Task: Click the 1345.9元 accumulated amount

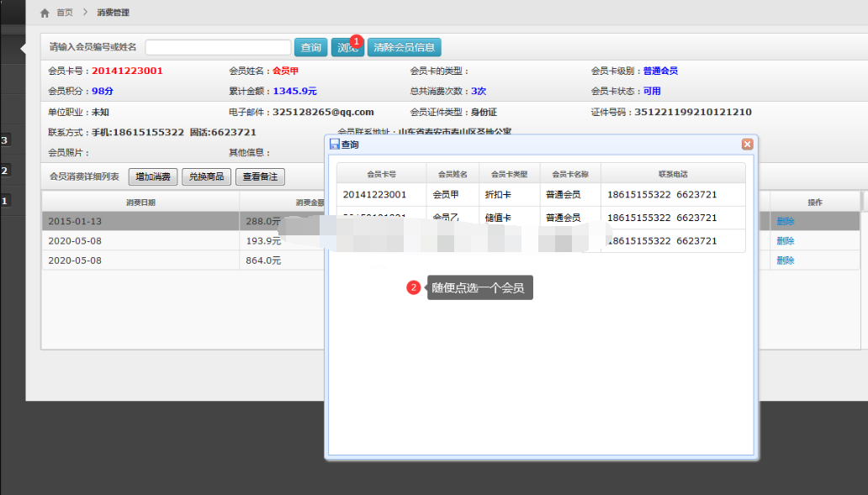Action: click(295, 92)
